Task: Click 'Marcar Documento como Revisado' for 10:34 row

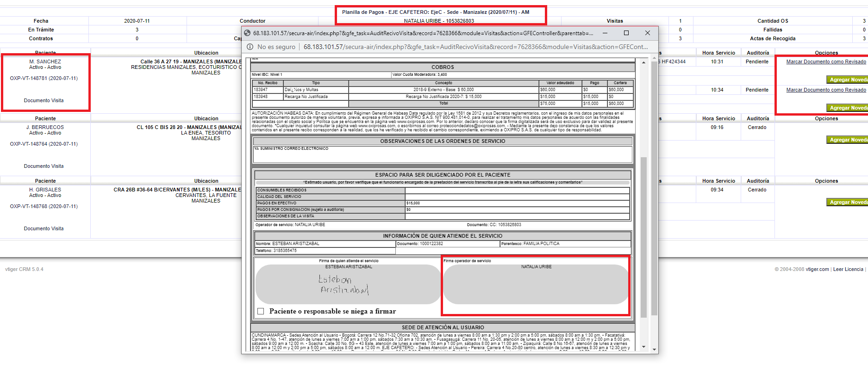Action: click(x=826, y=90)
